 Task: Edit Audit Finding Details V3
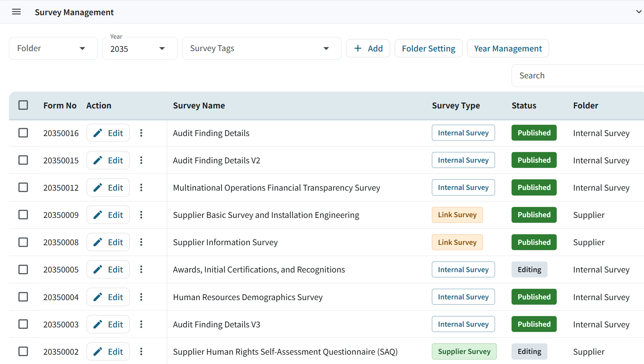[108, 324]
